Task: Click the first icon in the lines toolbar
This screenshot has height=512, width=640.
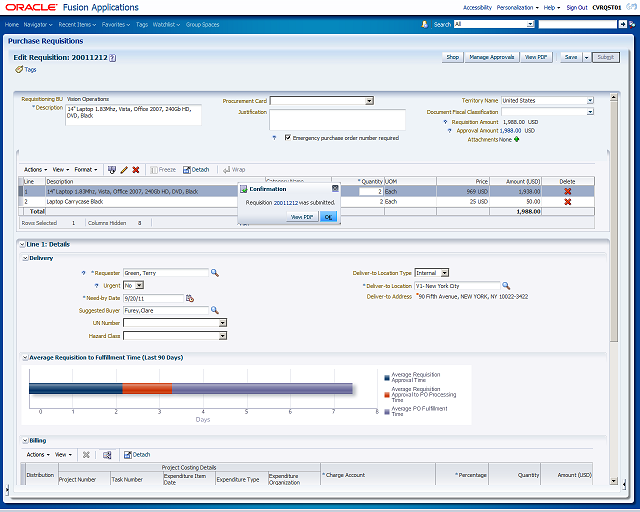Action: tap(111, 170)
